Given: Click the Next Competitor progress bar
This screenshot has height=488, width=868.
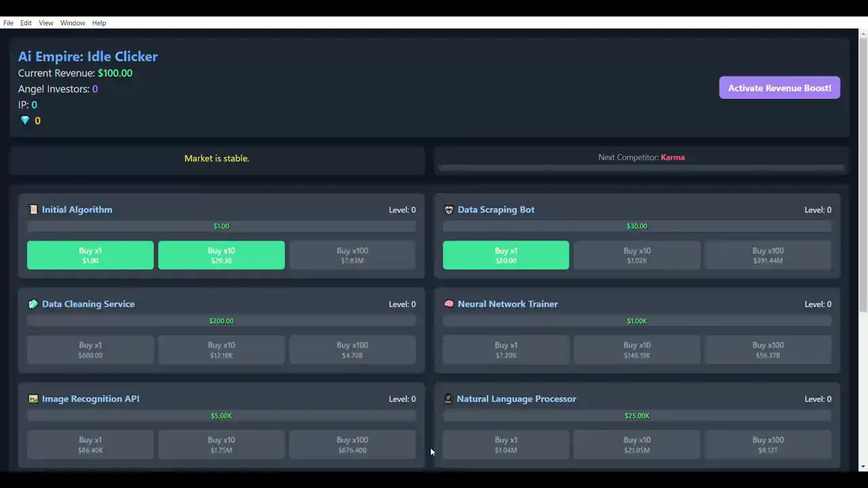Looking at the screenshot, I should coord(642,167).
